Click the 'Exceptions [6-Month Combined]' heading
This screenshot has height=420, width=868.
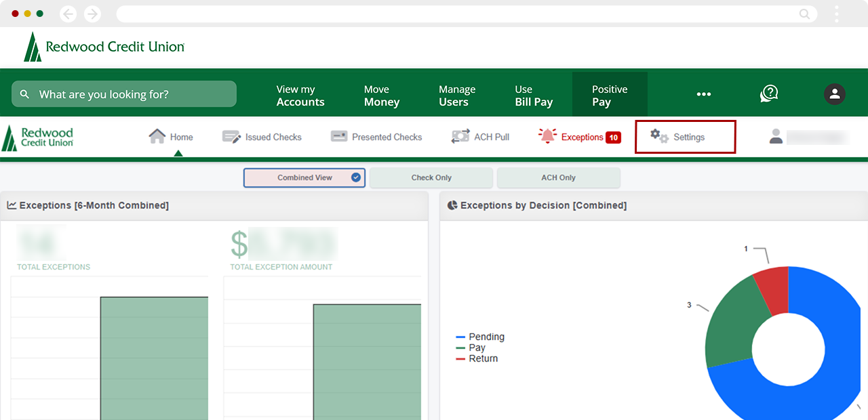(x=94, y=205)
